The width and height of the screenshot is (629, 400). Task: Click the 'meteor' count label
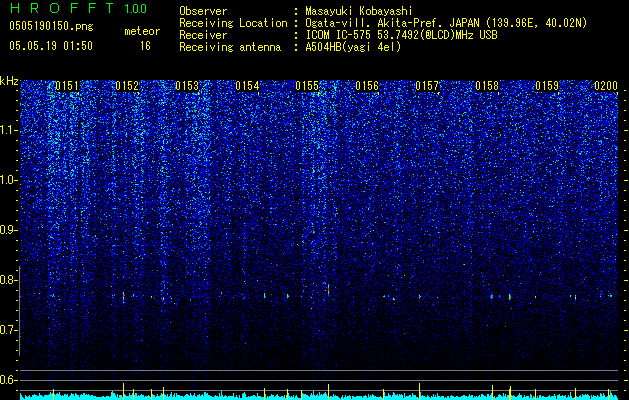[142, 31]
